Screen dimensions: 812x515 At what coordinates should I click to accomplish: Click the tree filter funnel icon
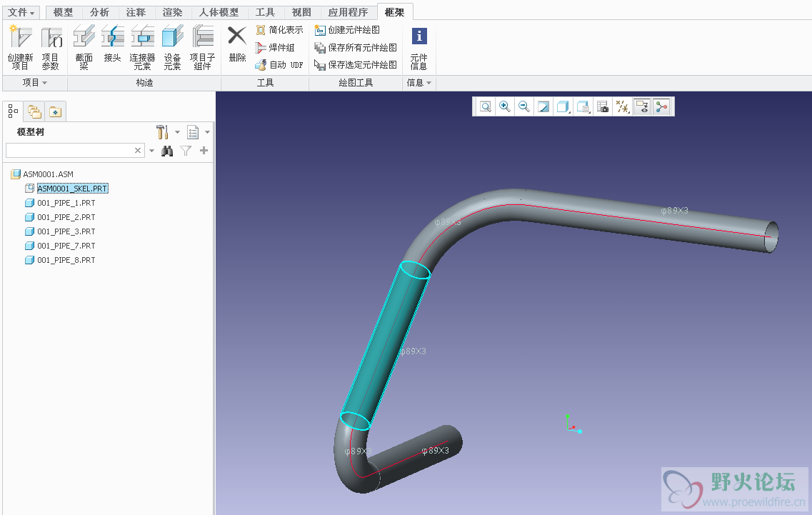pos(186,151)
